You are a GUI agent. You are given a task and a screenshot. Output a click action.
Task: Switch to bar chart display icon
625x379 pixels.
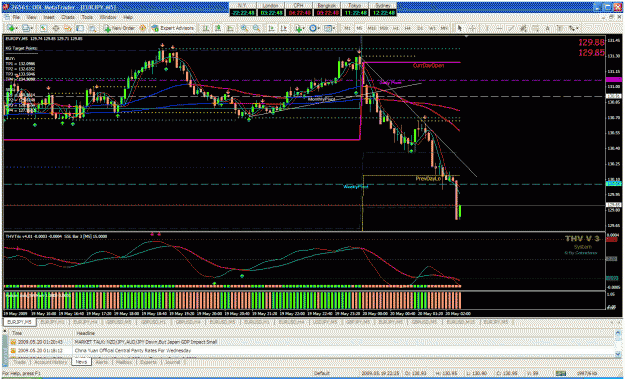tap(205, 28)
